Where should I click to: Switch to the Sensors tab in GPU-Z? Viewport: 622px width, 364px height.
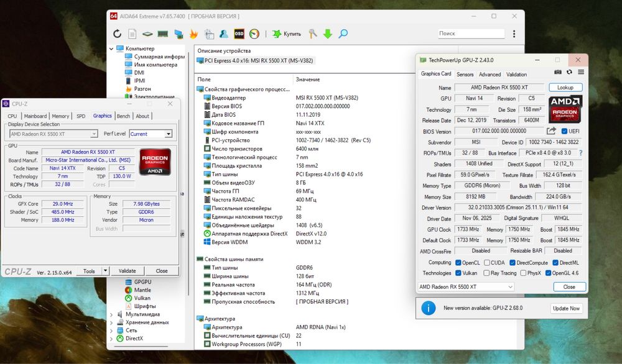(465, 75)
